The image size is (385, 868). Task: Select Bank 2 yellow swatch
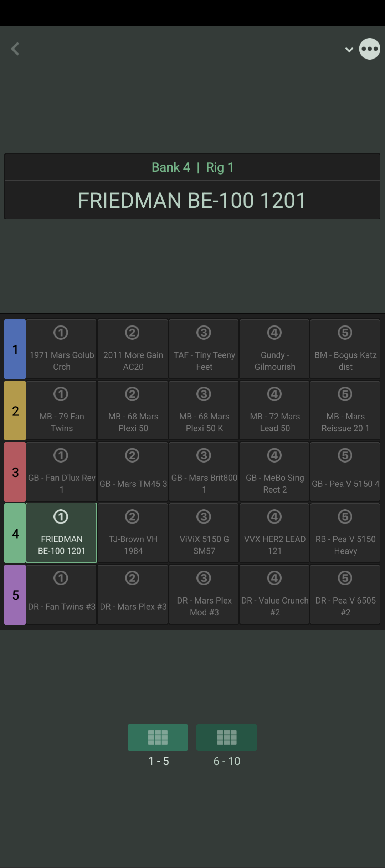click(15, 410)
